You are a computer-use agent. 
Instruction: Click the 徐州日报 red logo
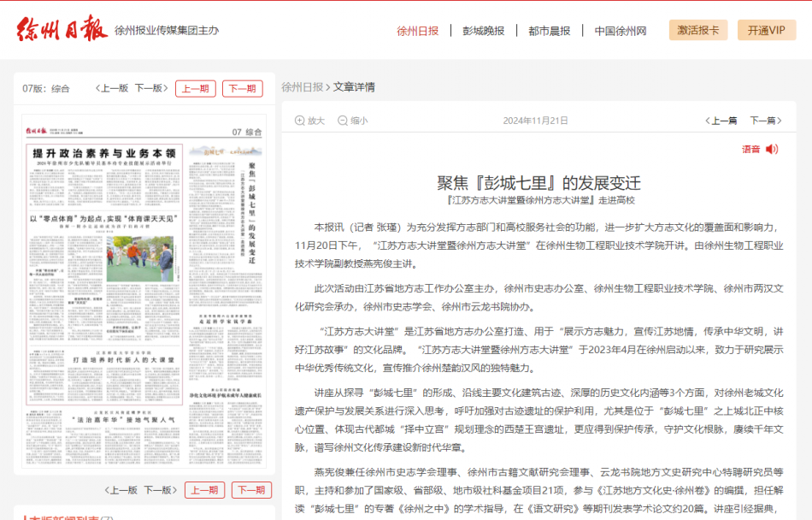click(62, 29)
